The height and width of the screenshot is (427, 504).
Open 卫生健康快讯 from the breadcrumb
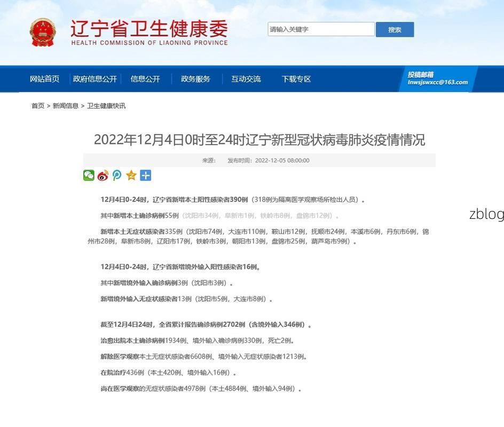[105, 106]
